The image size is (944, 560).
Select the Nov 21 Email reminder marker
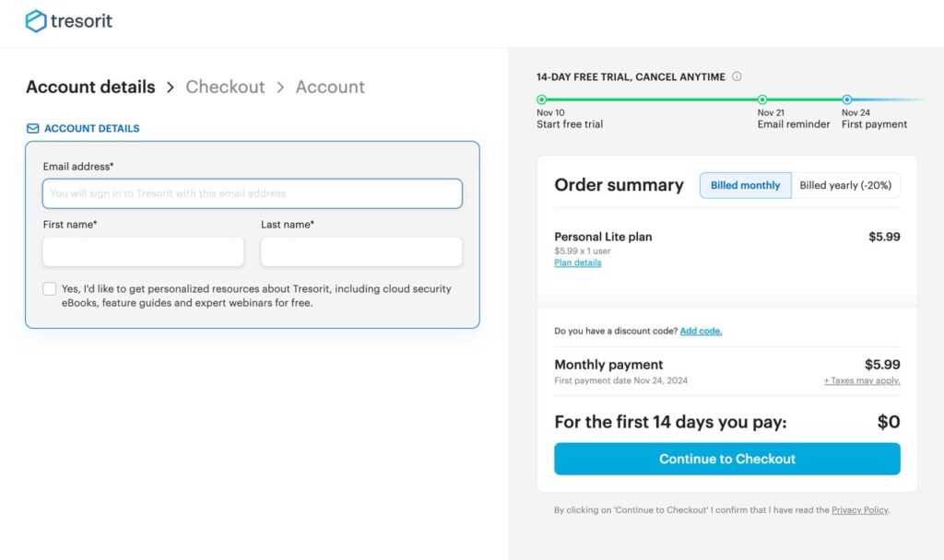point(762,99)
